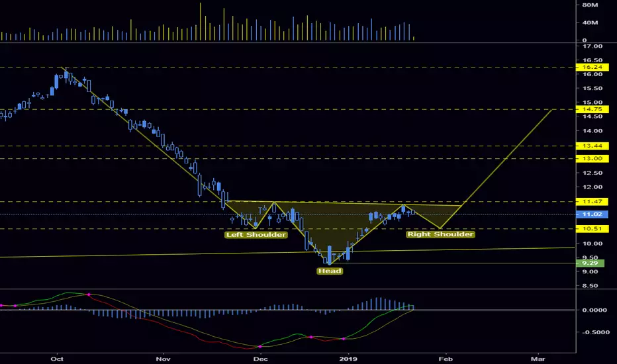The width and height of the screenshot is (617, 364).
Task: Click the -0.5000 MACD scale label
Action: pyautogui.click(x=595, y=332)
